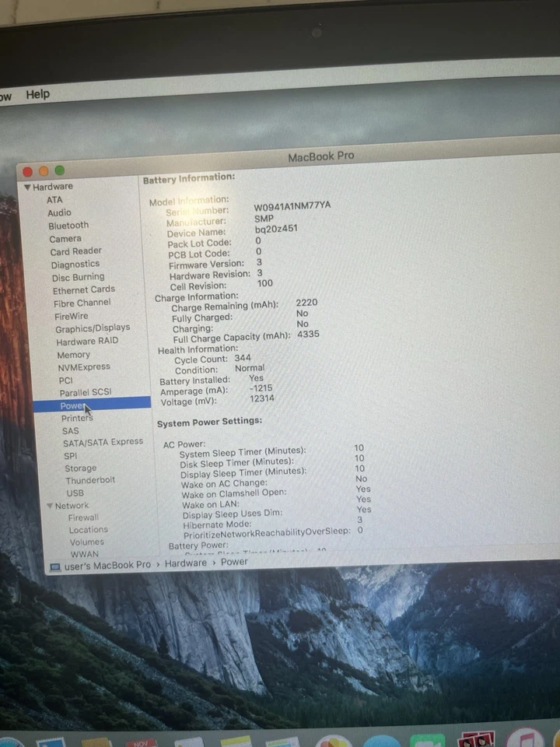
Task: Click the serial number W0941A1NM77YA
Action: pos(292,206)
